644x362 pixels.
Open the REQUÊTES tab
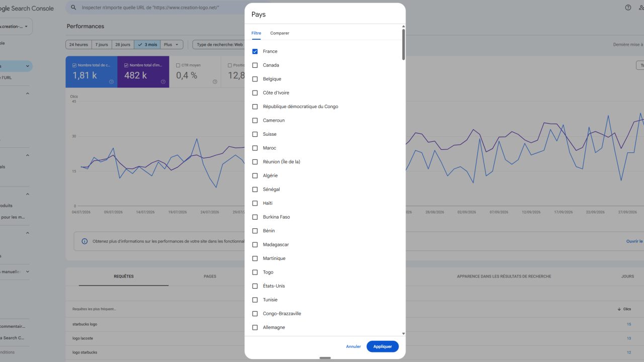[x=124, y=277]
